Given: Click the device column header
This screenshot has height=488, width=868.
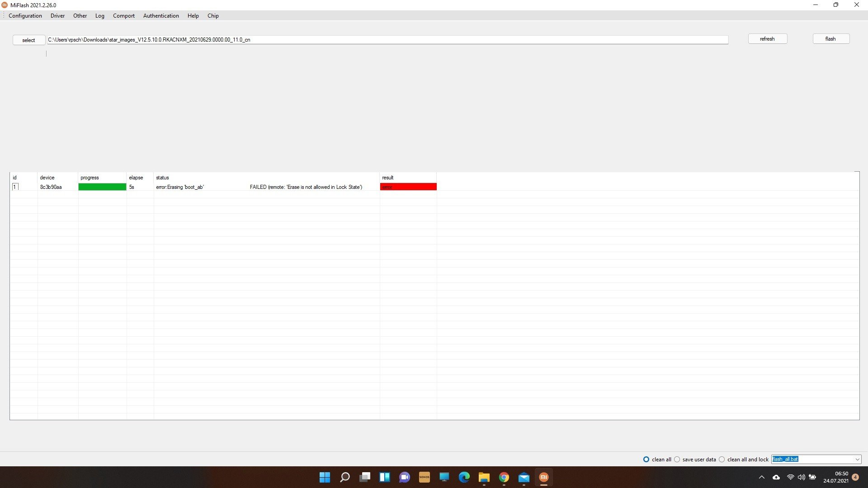Looking at the screenshot, I should click(x=58, y=178).
